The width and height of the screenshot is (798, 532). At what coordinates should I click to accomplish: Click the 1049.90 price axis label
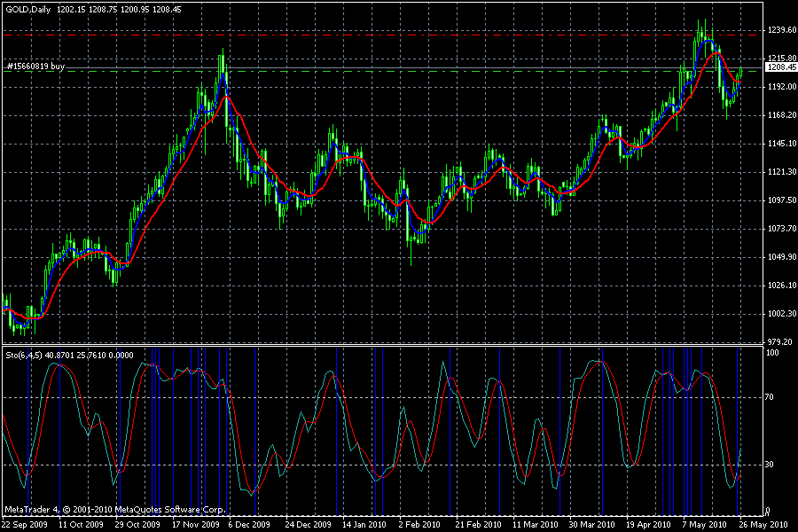pyautogui.click(x=782, y=257)
